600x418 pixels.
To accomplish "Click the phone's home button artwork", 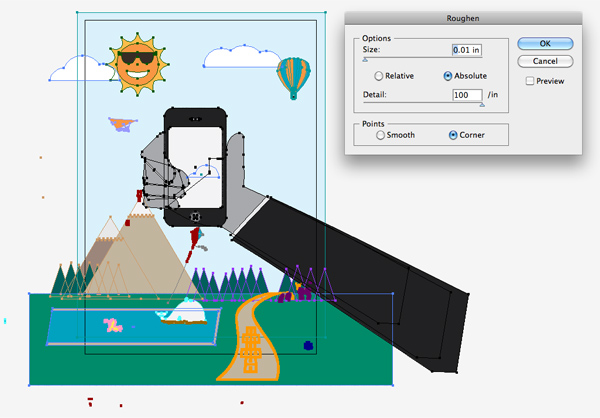I will pos(196,217).
